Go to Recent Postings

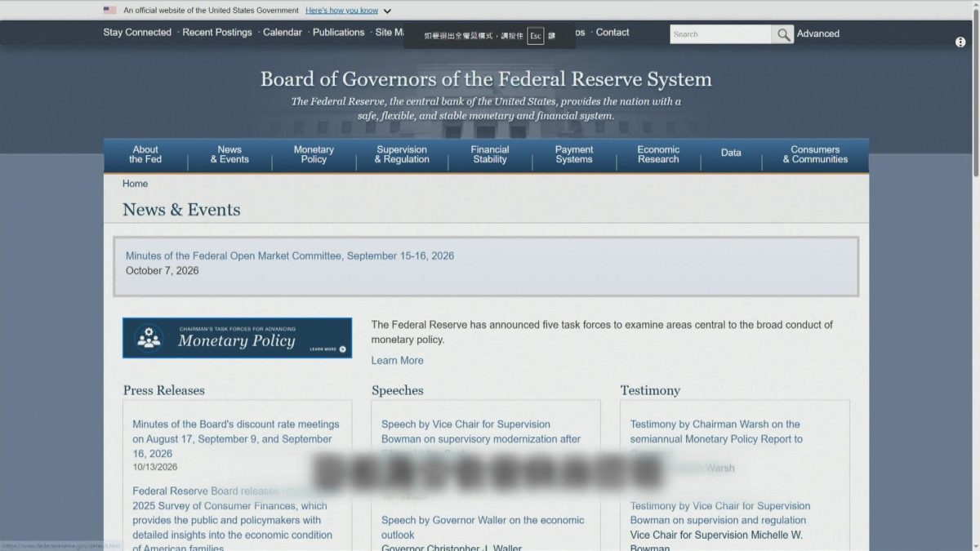point(217,33)
